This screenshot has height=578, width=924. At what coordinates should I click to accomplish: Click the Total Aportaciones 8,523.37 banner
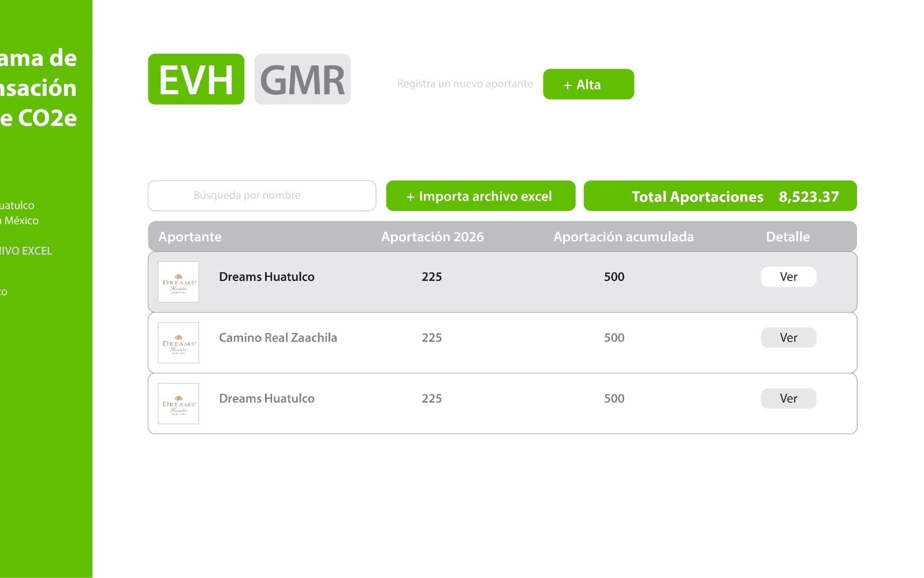click(720, 196)
